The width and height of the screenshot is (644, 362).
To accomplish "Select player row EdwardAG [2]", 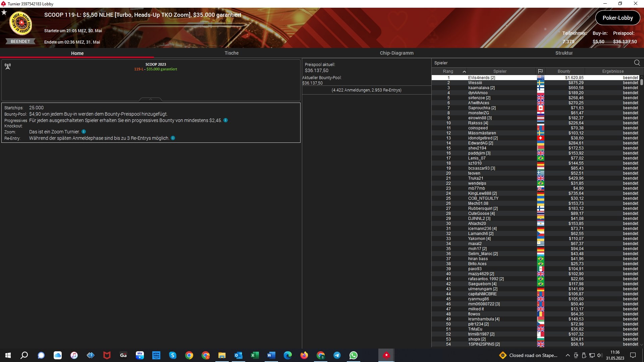I will (535, 143).
